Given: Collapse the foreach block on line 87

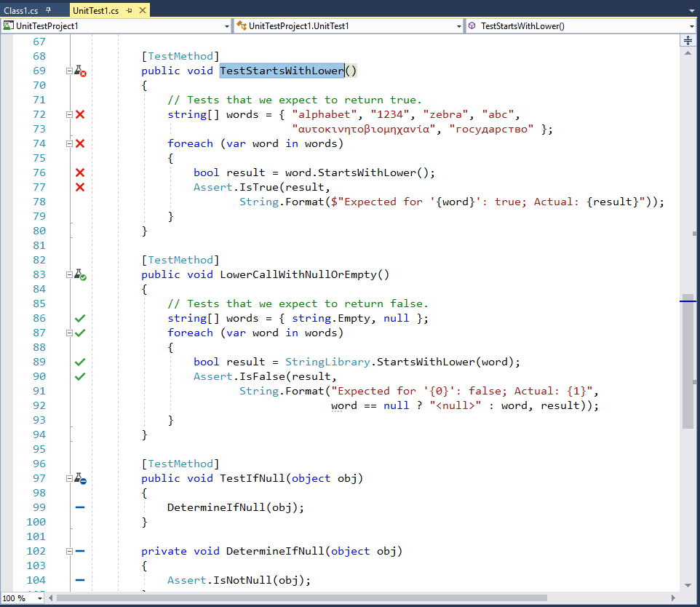Looking at the screenshot, I should click(x=69, y=333).
